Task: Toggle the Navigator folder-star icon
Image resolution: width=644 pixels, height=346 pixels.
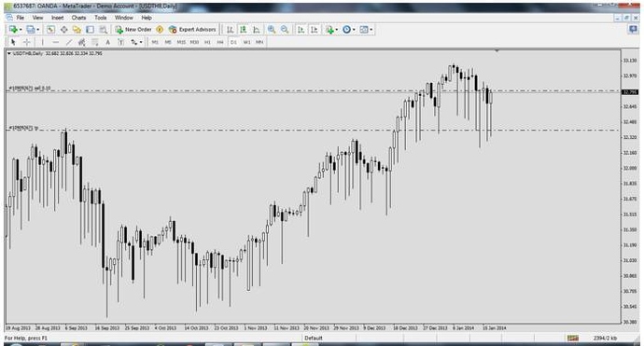Action: point(77,30)
